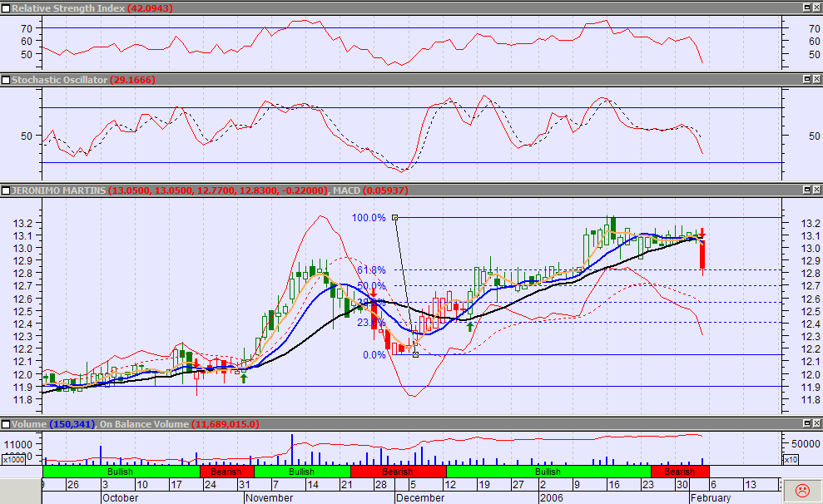Click the JERONIMO MARTINS panel system icon
This screenshot has width=823, height=504.
(6, 190)
